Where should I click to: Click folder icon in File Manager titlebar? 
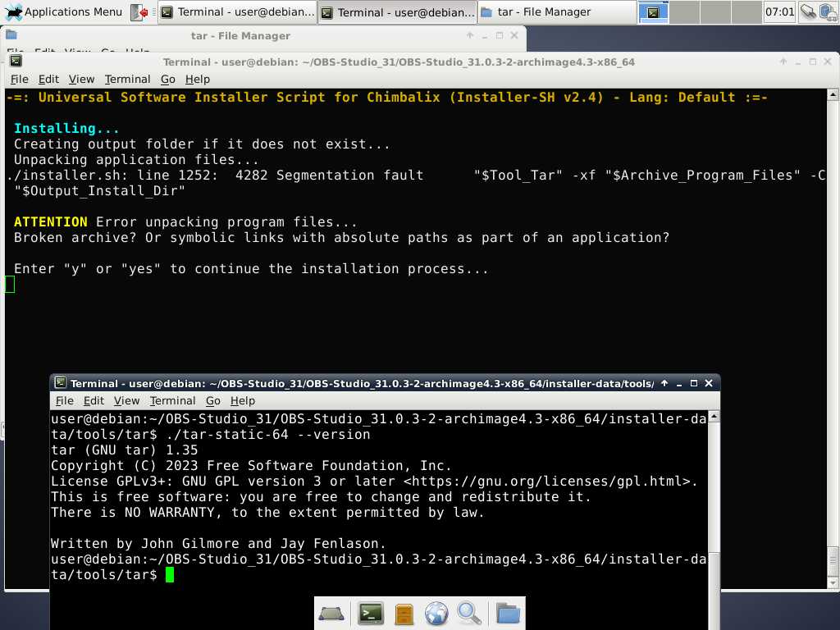(11, 34)
